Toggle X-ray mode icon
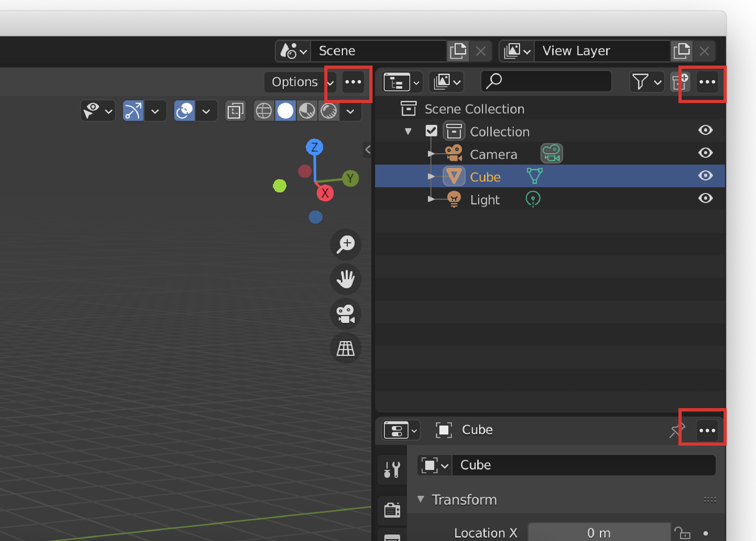Viewport: 756px width, 541px height. tap(235, 111)
